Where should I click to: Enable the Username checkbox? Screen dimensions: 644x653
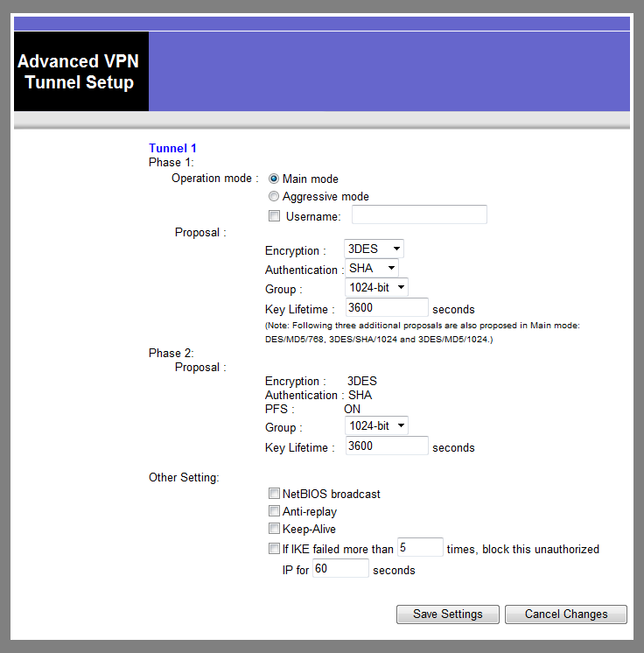click(x=275, y=216)
